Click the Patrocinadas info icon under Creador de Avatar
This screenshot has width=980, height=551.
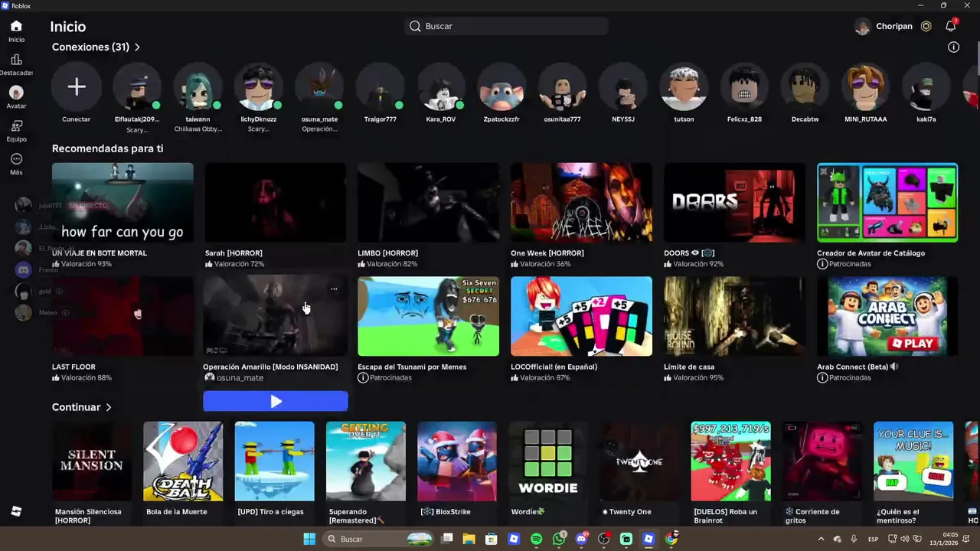click(x=822, y=264)
